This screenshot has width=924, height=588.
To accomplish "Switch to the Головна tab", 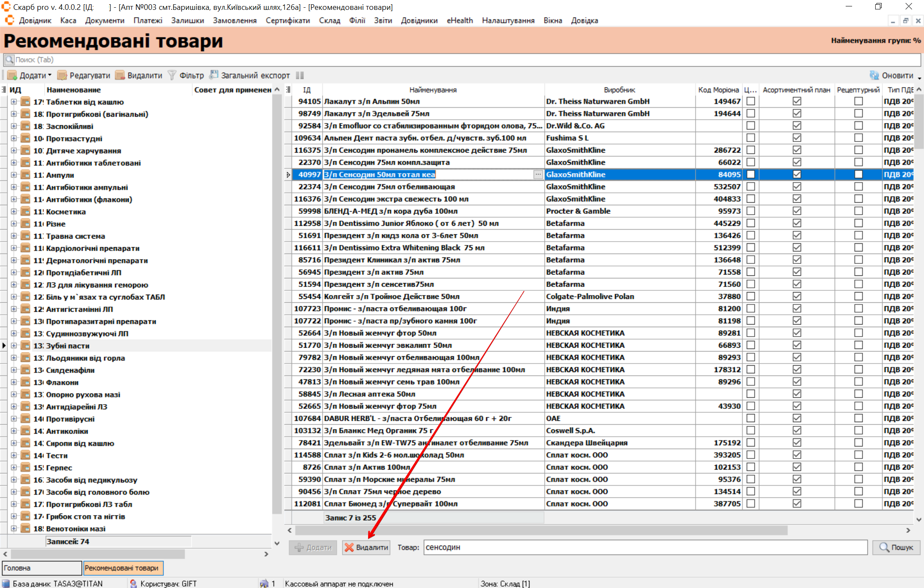I will pyautogui.click(x=42, y=568).
